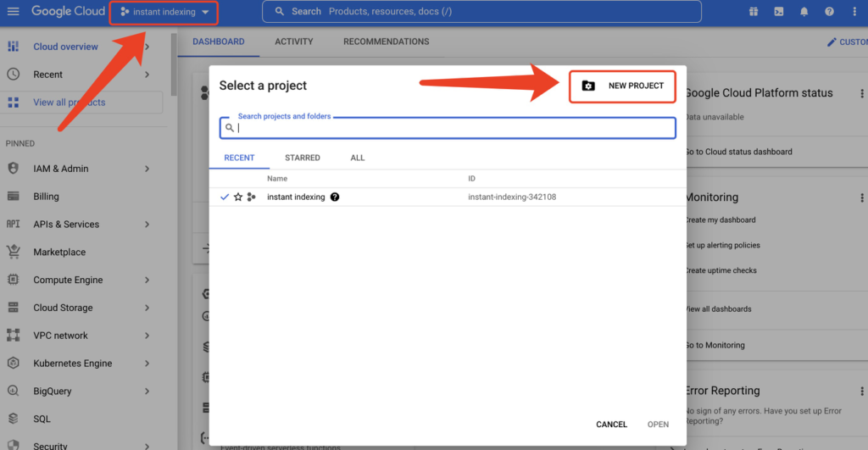Open the help question mark icon
Viewport: 868px width, 450px height.
tap(829, 12)
